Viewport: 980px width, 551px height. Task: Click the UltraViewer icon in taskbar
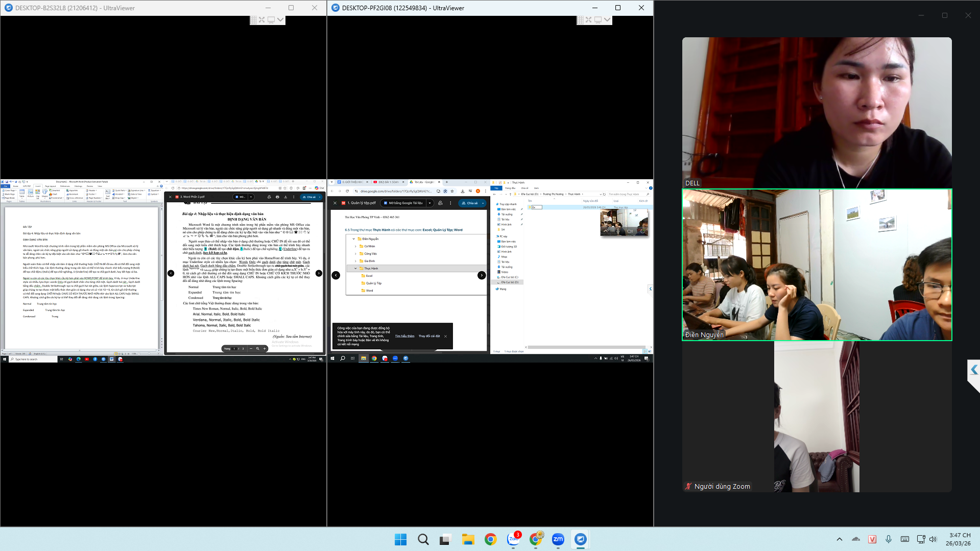click(580, 539)
